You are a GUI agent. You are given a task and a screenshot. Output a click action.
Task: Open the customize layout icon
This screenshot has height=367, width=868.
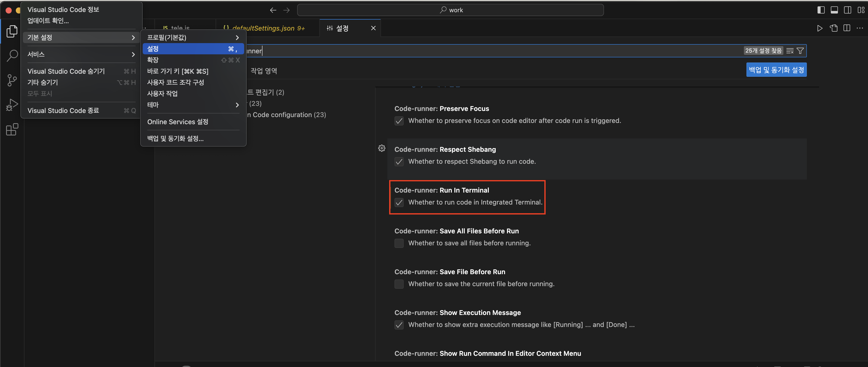861,10
